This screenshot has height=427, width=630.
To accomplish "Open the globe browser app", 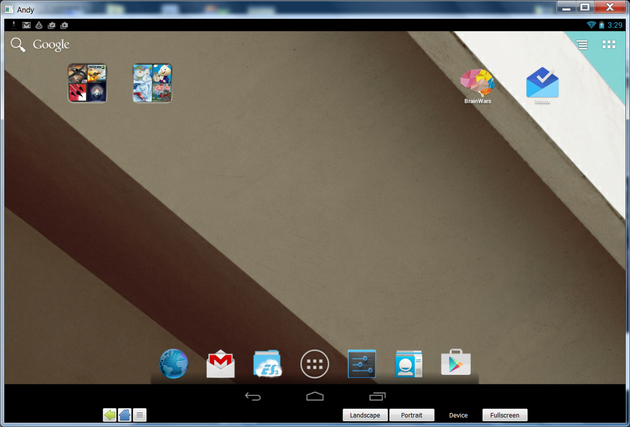I will [x=174, y=364].
